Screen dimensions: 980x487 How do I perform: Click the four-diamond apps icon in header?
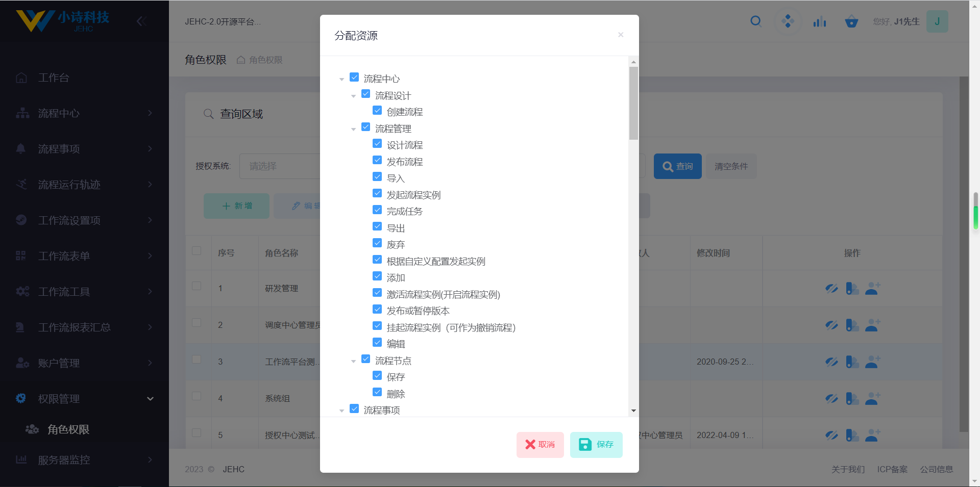pyautogui.click(x=788, y=21)
